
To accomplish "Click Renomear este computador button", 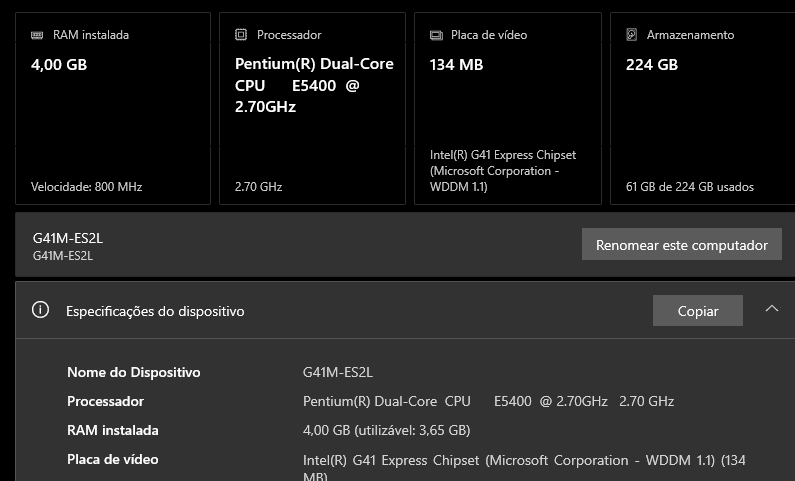I will [681, 244].
